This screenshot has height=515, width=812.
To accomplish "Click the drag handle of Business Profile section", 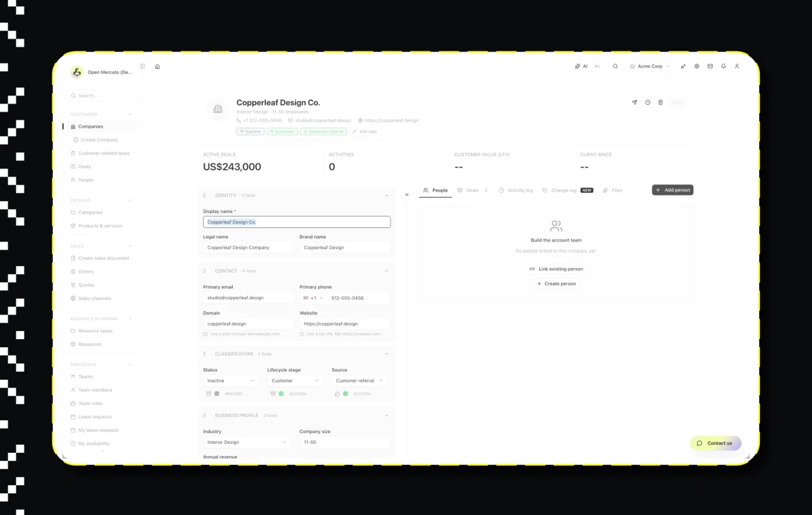I will (204, 416).
